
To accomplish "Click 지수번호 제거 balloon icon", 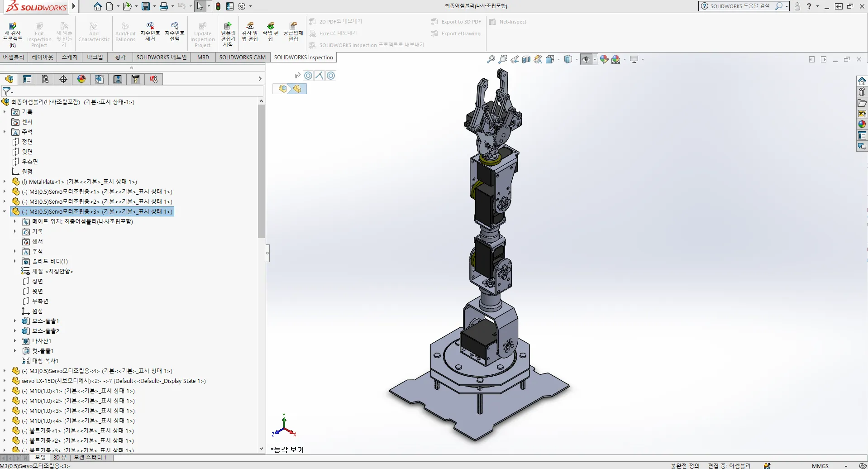I will pos(150,32).
